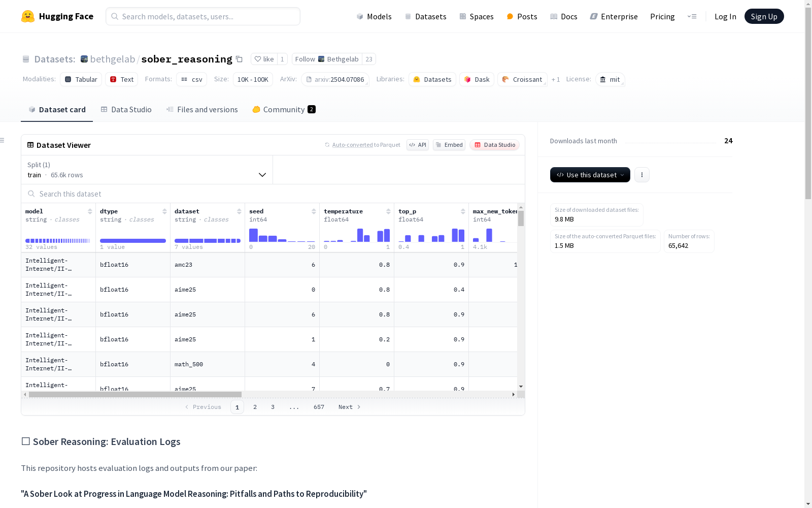The width and height of the screenshot is (812, 508).
Task: Click the arXiv paper tag 2504.07086
Action: pos(335,79)
